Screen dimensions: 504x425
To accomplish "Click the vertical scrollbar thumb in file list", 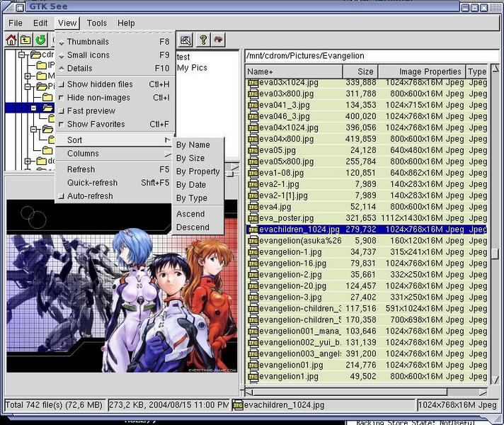I will click(x=495, y=253).
